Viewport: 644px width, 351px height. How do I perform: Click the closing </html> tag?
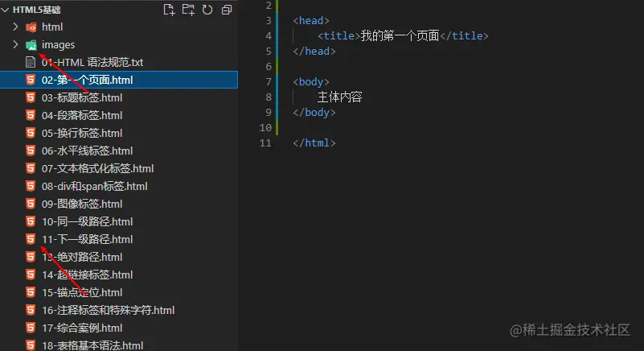tap(314, 142)
